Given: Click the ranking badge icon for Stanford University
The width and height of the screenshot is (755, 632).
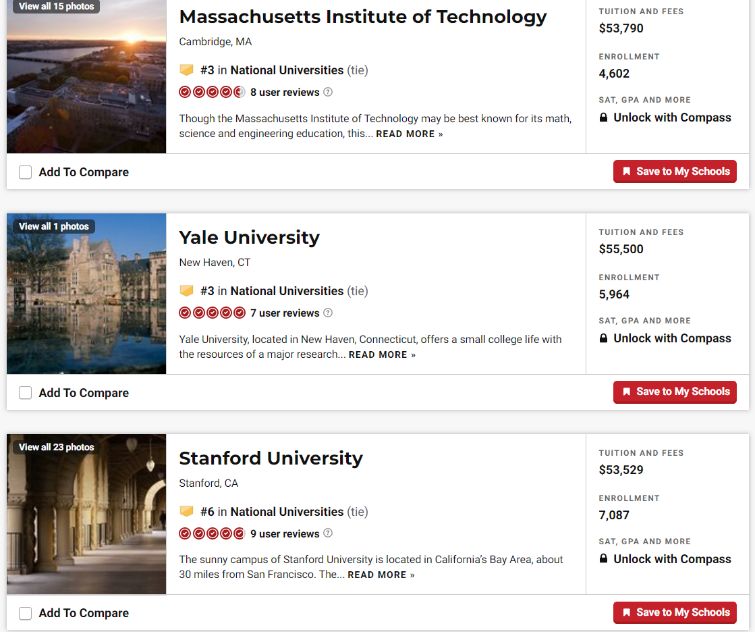Looking at the screenshot, I should [x=186, y=512].
